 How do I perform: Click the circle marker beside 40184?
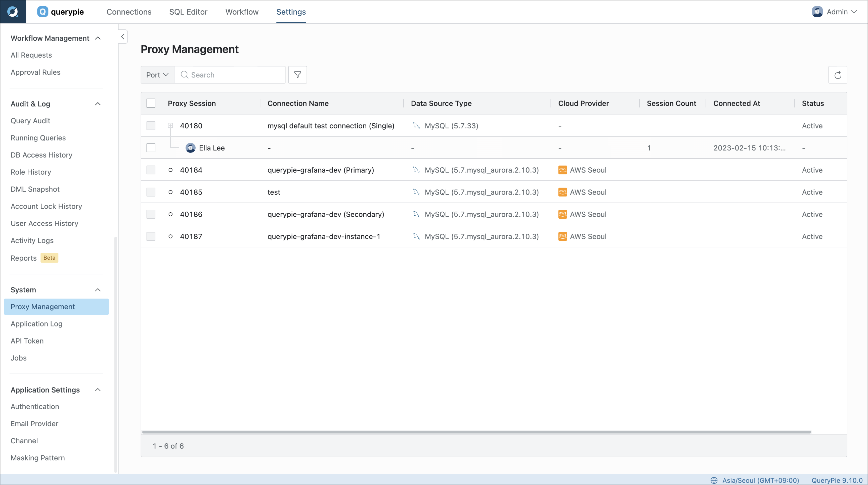pos(170,170)
